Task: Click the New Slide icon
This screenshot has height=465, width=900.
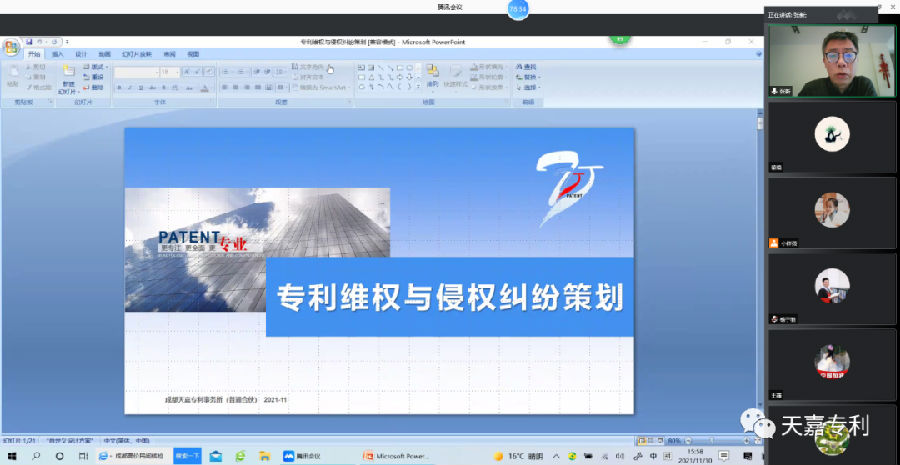Action: [68, 76]
